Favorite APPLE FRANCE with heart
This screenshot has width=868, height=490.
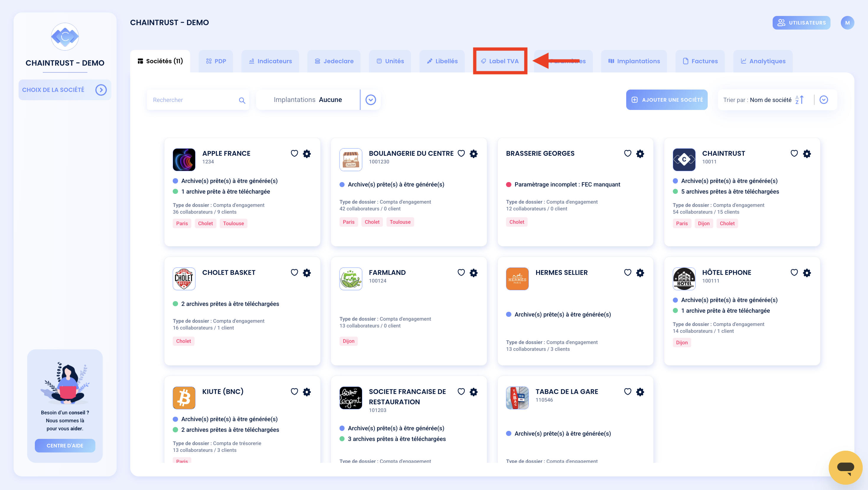[294, 153]
